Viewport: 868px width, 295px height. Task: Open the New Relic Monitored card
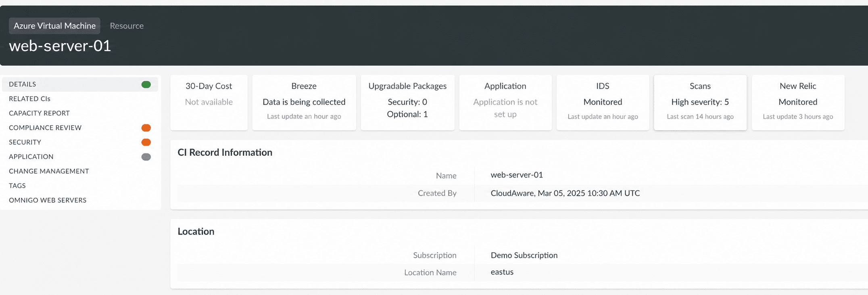point(798,103)
